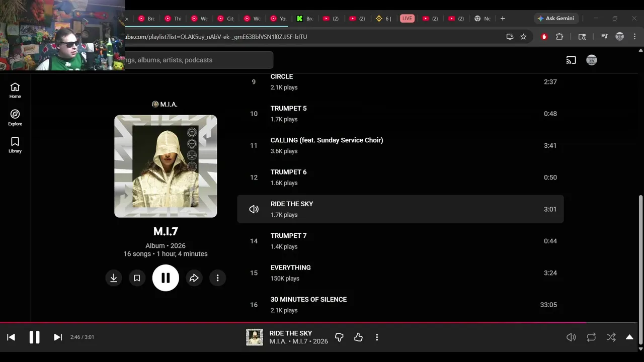Dislike the current song RIDE THE SKY
The width and height of the screenshot is (644, 362).
coord(339,337)
